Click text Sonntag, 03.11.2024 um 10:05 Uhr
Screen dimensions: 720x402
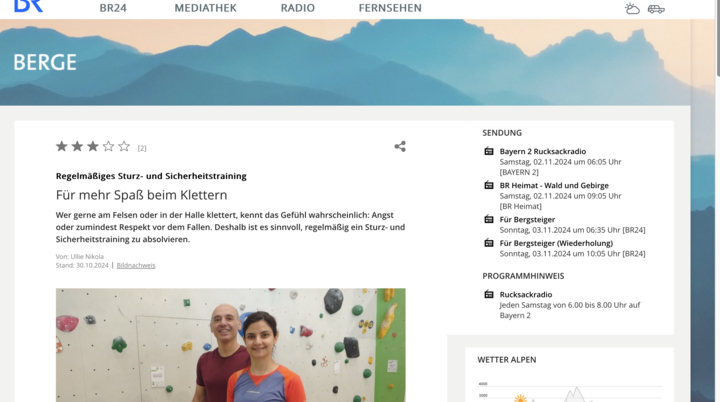(560, 254)
